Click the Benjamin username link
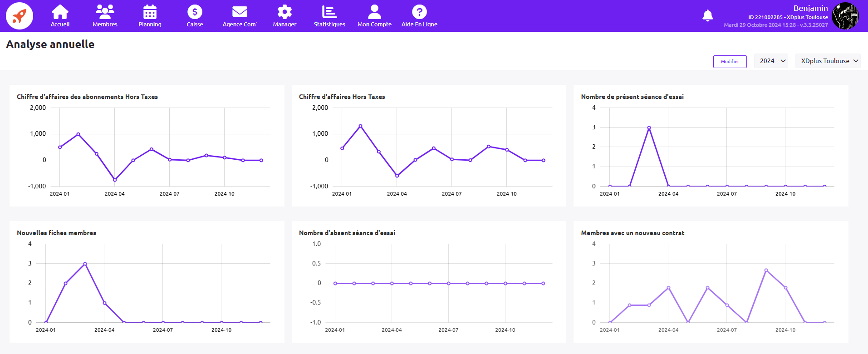 [x=810, y=8]
